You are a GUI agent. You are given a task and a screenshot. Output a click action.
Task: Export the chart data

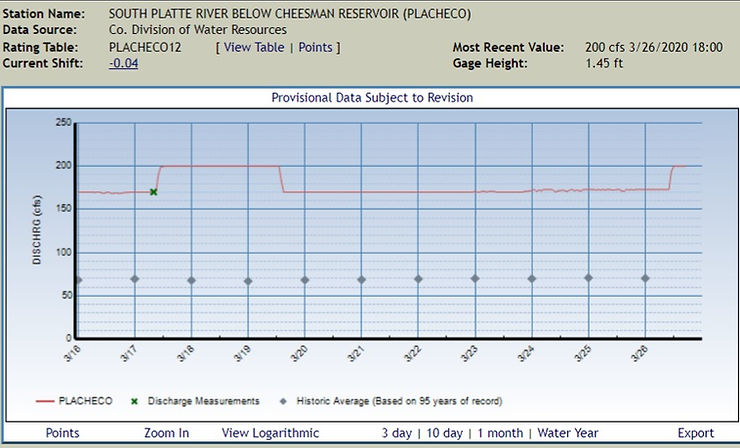point(695,433)
